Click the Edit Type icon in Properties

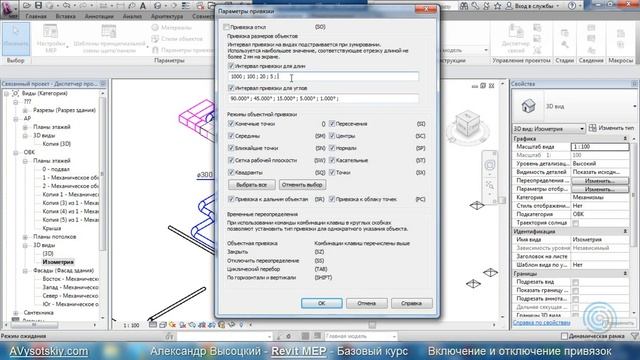click(593, 128)
